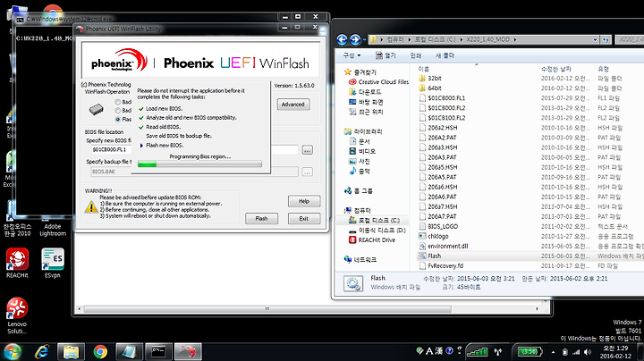Sort files by the 이름 column header
This screenshot has width=644, height=361.
click(423, 69)
